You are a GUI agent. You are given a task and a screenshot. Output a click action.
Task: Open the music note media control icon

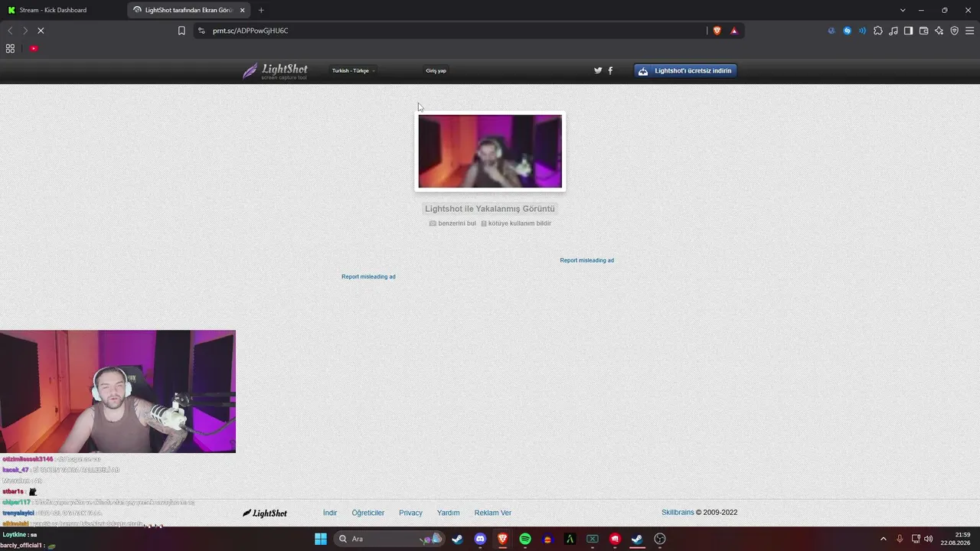click(x=893, y=31)
